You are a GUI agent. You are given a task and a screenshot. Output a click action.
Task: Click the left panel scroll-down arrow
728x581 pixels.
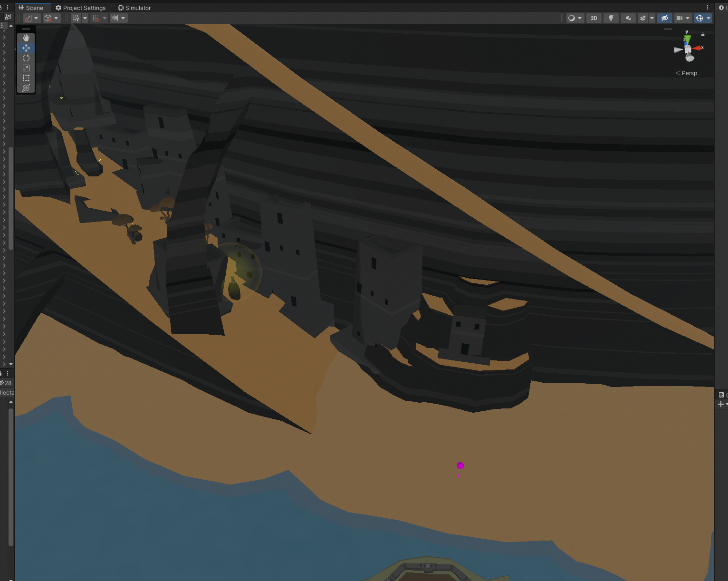10,364
